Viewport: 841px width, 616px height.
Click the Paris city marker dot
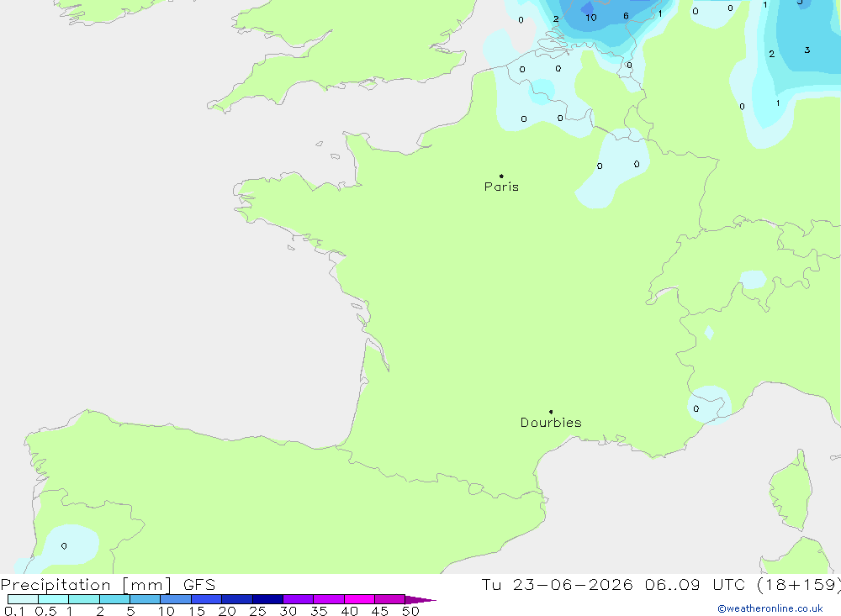[x=501, y=176]
